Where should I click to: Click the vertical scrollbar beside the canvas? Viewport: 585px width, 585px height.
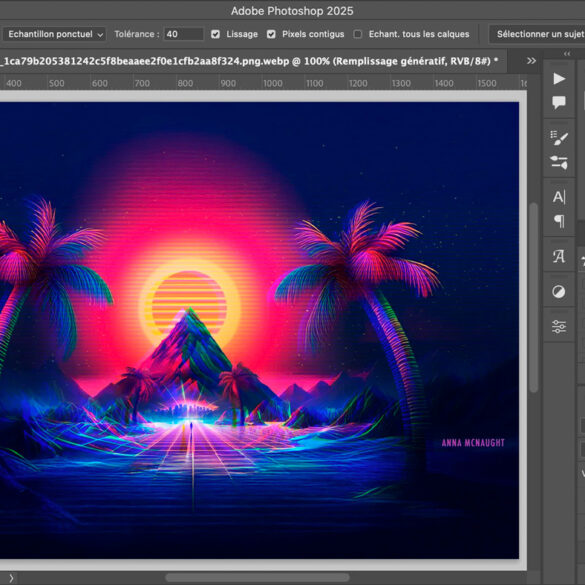[534, 297]
